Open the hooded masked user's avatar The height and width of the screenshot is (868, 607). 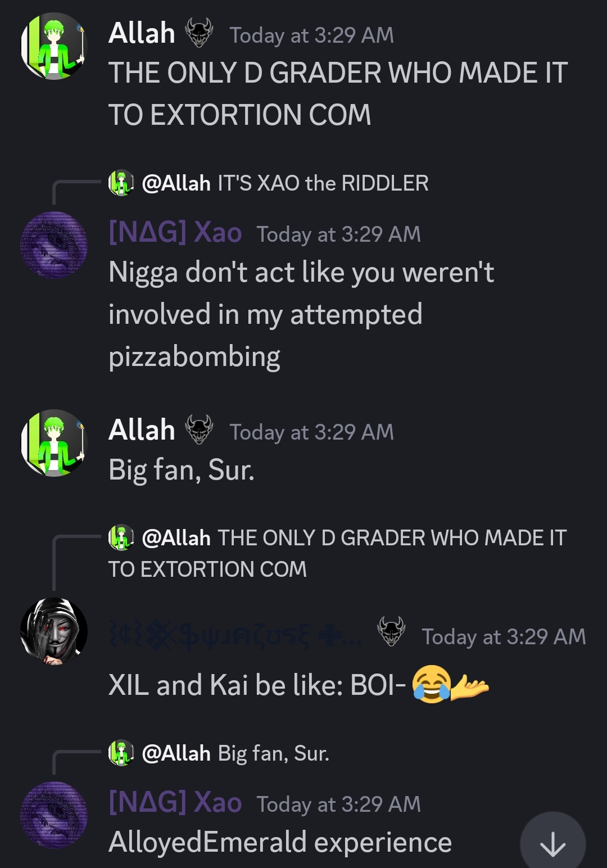coord(54,631)
